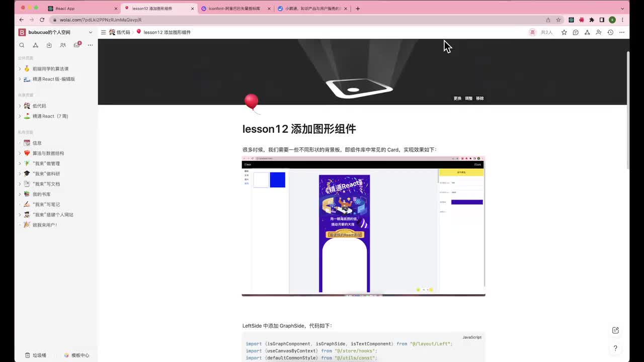The image size is (644, 362).
Task: Open the sidebar search icon
Action: tap(22, 45)
